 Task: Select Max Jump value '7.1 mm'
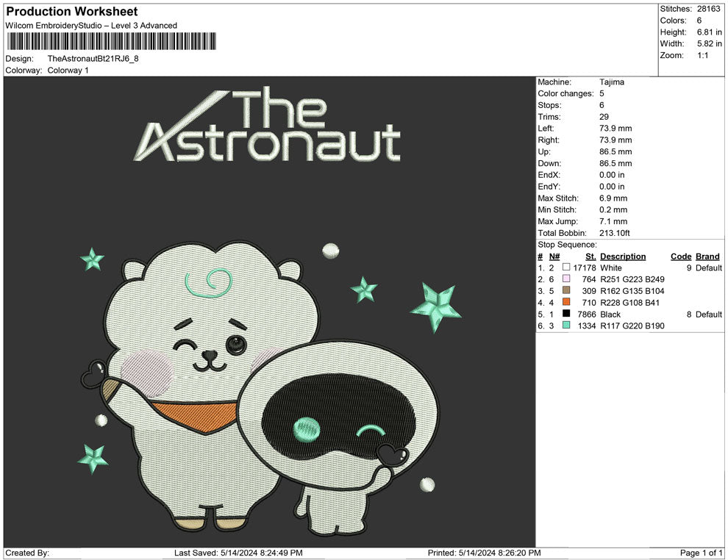click(x=613, y=221)
